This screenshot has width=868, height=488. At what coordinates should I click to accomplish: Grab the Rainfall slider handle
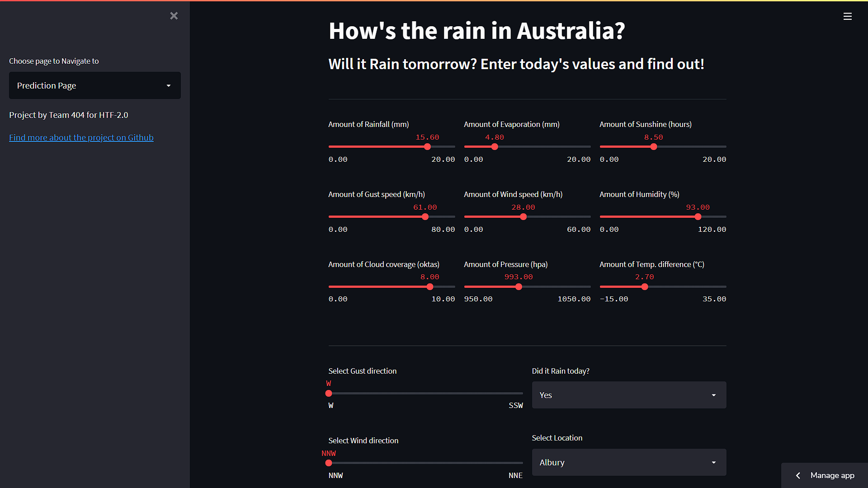coord(427,146)
